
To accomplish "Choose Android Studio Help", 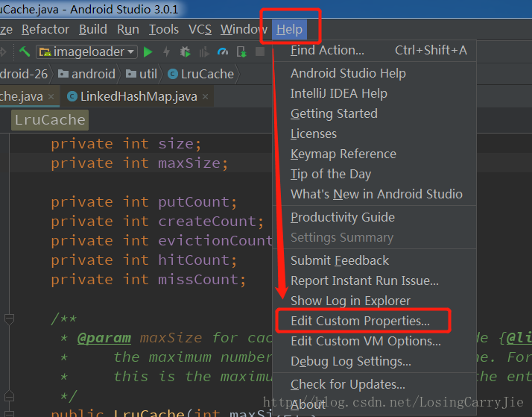I will tap(375, 73).
